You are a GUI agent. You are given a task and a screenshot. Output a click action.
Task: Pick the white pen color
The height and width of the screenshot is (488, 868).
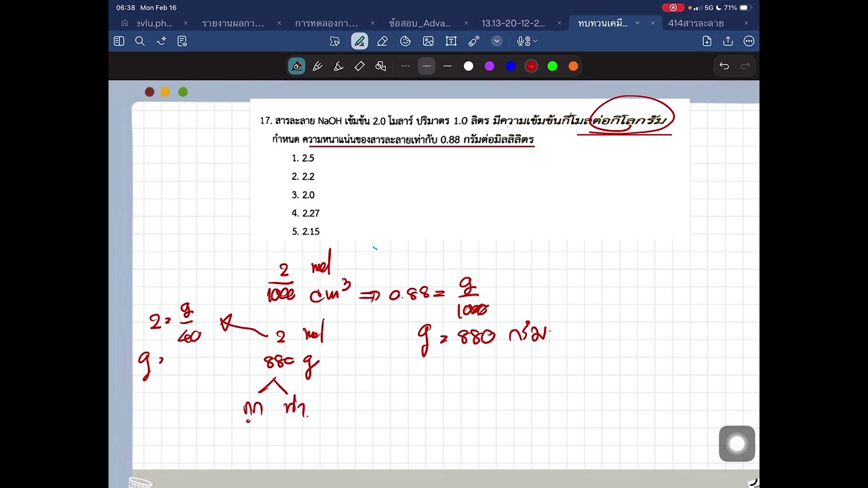(469, 66)
